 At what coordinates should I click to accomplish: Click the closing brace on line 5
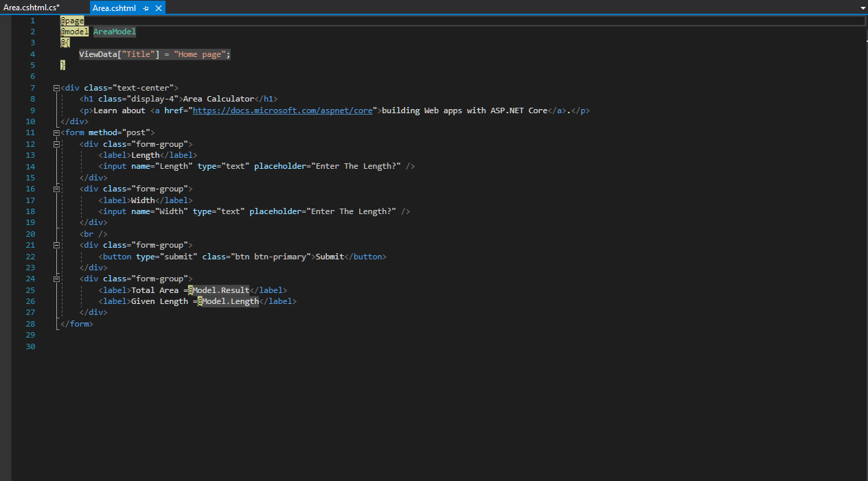62,65
